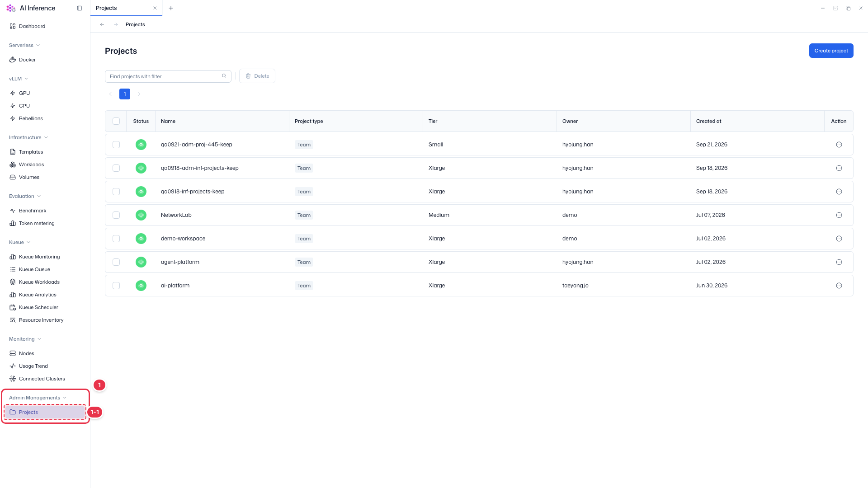This screenshot has width=868, height=488.
Task: Collapse the sidebar panel icon
Action: click(80, 8)
